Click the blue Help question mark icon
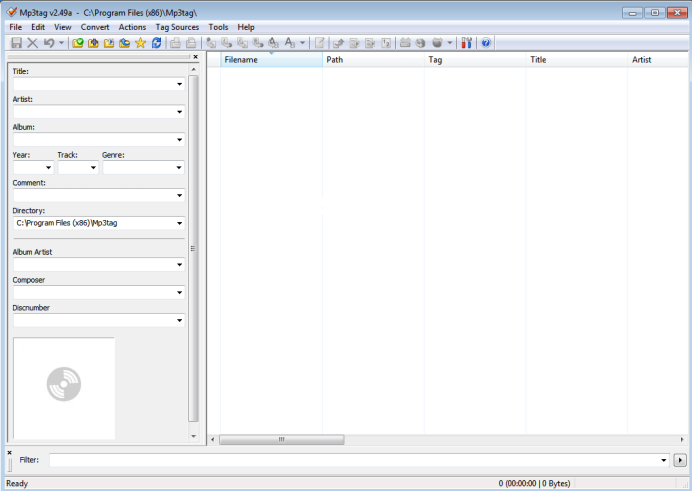Screen dimensions: 692x491 486,43
